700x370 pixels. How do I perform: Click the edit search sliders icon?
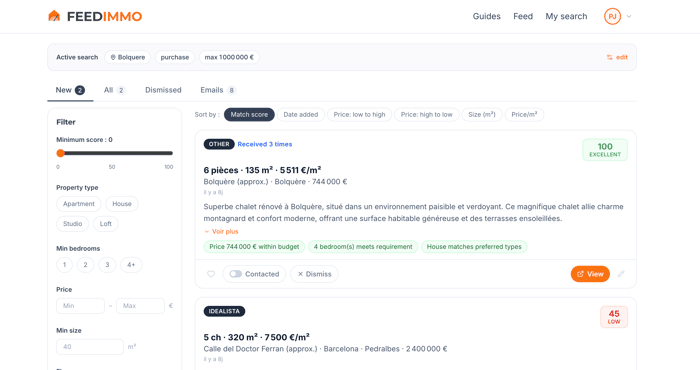609,57
